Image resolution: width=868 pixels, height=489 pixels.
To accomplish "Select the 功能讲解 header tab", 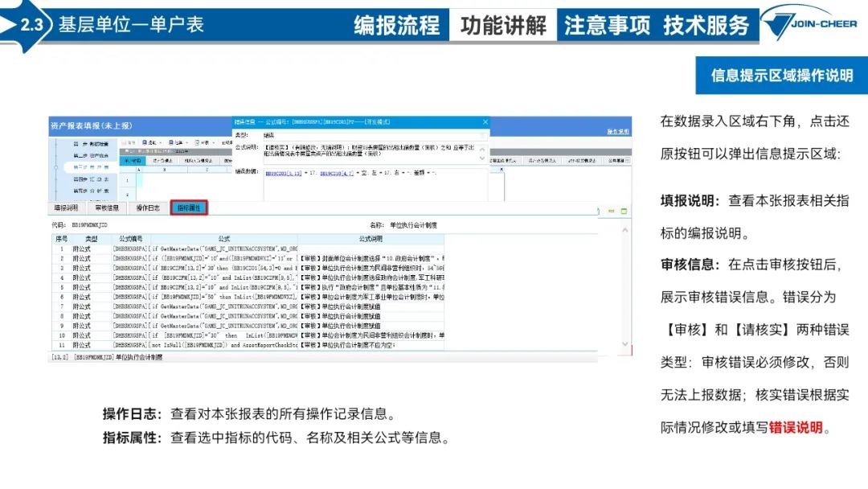I will coord(503,25).
